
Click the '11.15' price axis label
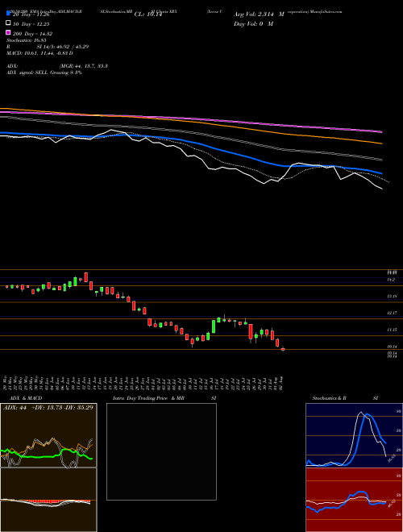click(392, 330)
